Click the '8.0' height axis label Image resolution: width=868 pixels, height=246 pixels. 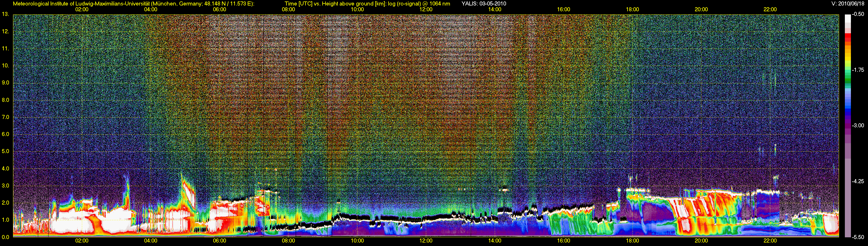(x=5, y=100)
